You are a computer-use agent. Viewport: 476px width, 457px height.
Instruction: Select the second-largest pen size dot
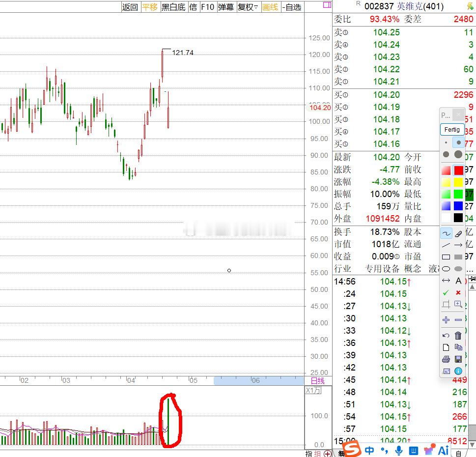click(446, 154)
